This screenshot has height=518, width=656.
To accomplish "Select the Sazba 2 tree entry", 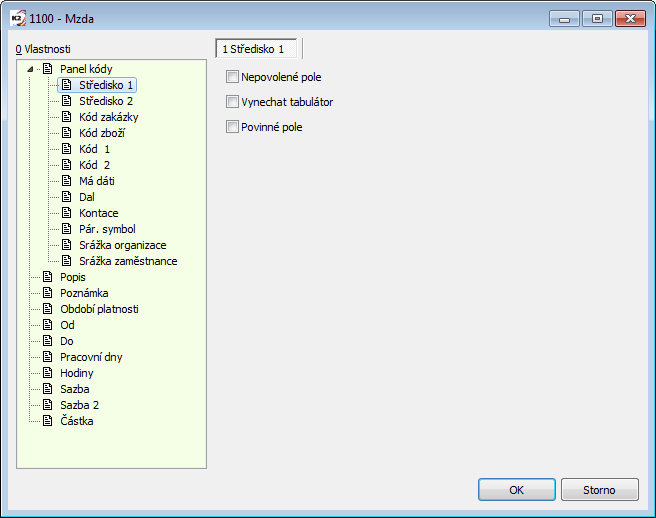I will [x=79, y=405].
